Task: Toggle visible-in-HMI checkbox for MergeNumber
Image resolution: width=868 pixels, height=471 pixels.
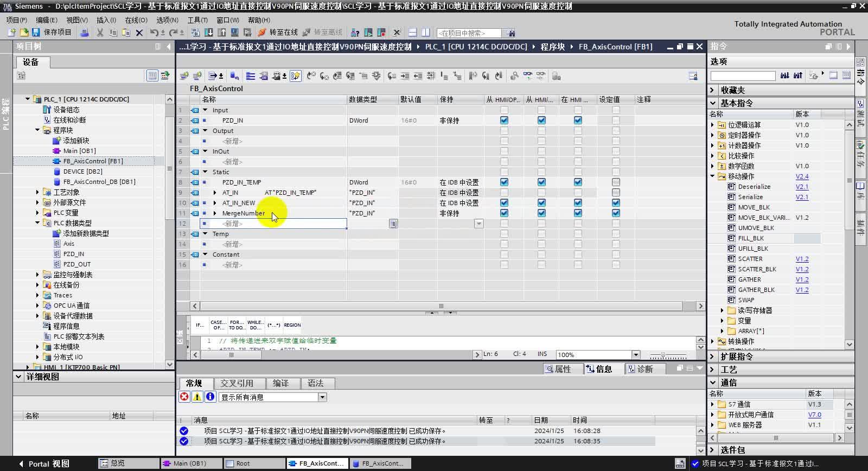Action: [x=578, y=213]
